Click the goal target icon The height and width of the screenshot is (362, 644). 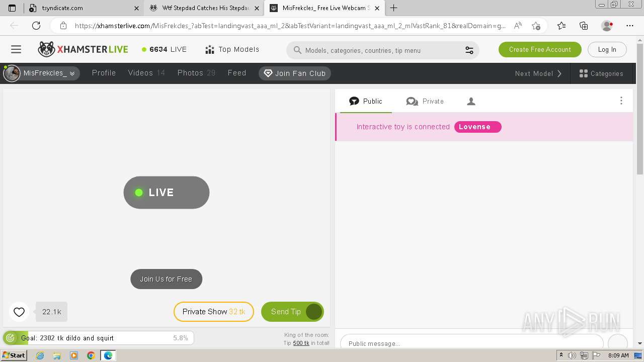(x=10, y=338)
